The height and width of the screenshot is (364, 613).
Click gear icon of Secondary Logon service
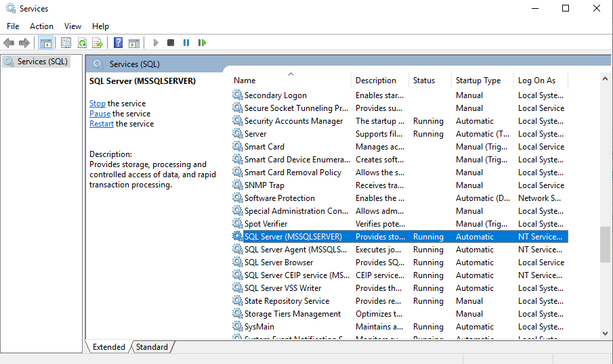[237, 95]
